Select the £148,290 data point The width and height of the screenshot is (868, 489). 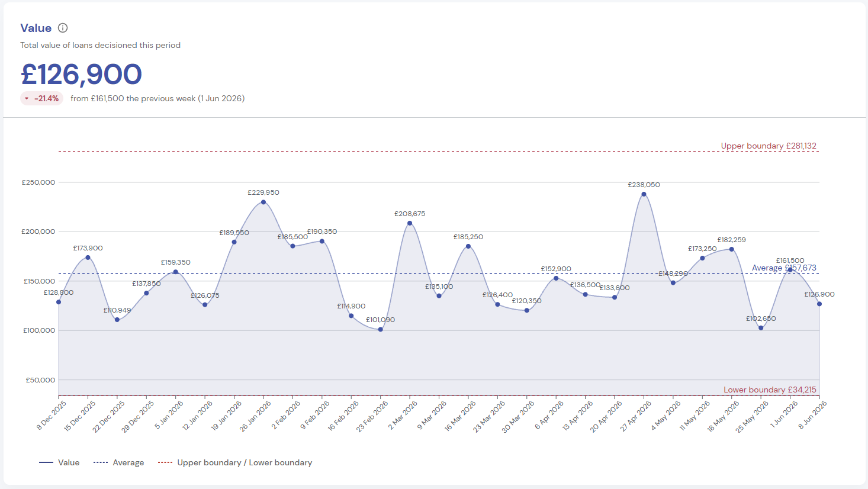673,283
